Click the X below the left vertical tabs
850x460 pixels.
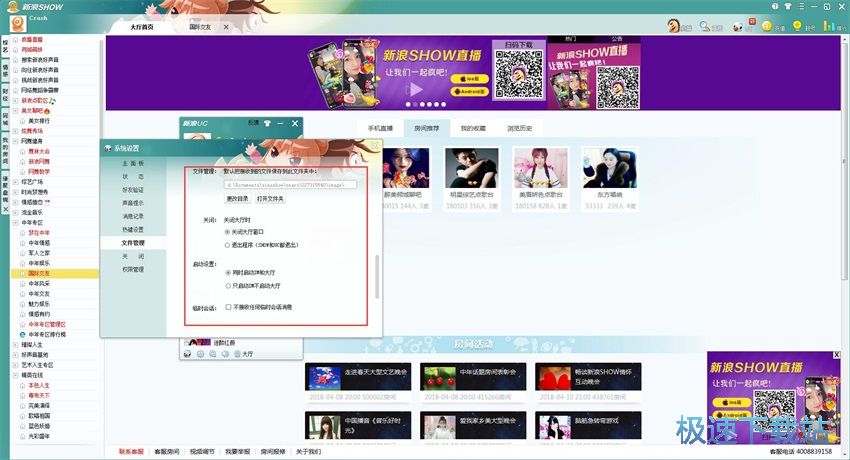[5, 209]
